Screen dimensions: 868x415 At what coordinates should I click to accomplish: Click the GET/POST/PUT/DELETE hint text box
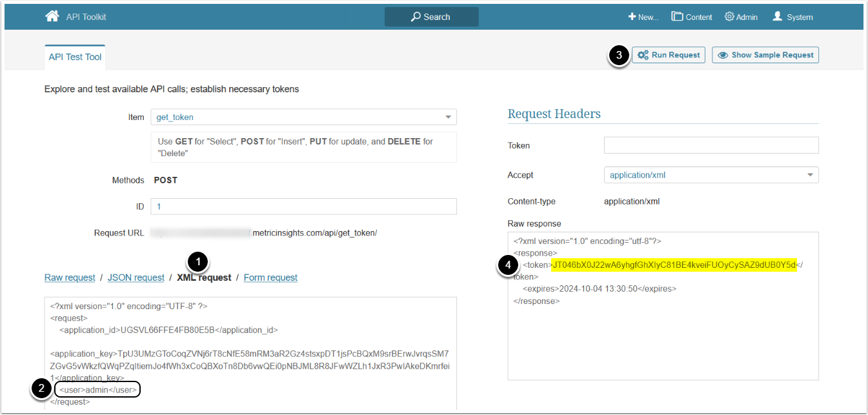[x=303, y=147]
